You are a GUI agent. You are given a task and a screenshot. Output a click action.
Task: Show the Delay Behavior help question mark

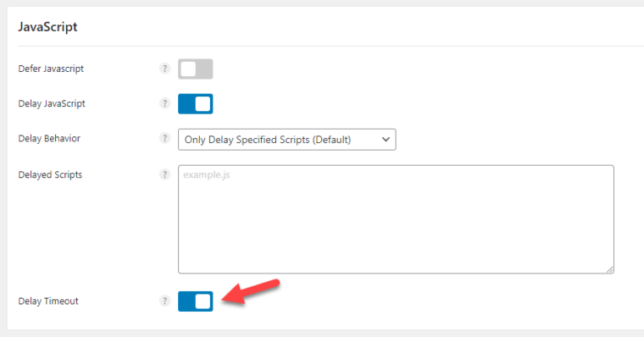coord(164,138)
